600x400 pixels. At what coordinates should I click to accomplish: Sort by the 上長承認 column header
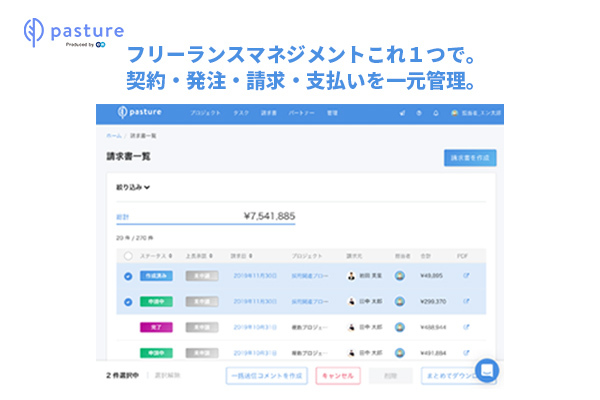(x=199, y=256)
